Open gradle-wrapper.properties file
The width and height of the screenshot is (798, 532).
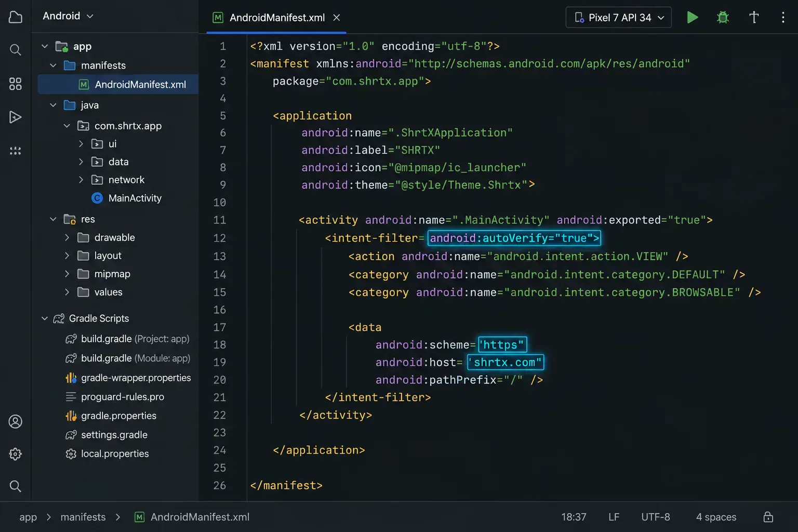pos(128,378)
